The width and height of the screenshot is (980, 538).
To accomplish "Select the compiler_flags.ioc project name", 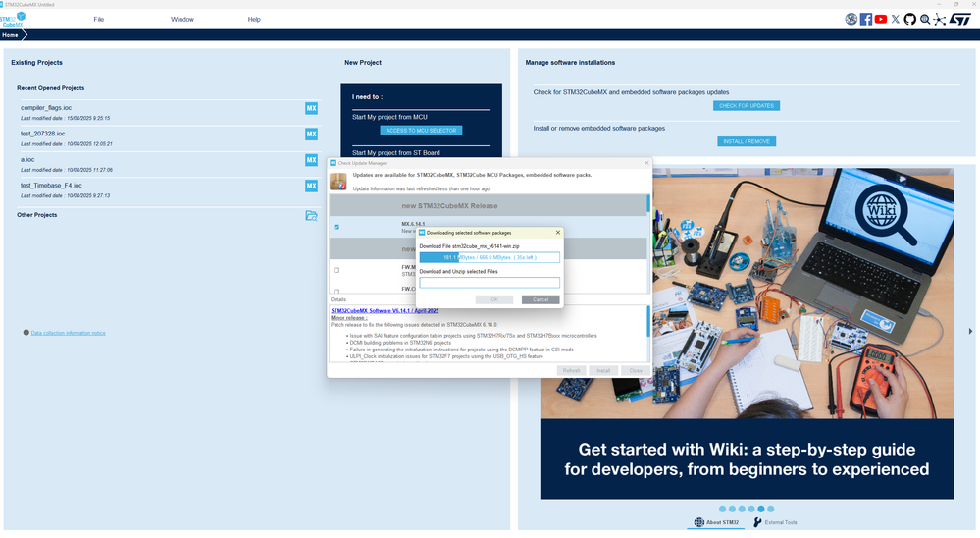I will pos(46,108).
